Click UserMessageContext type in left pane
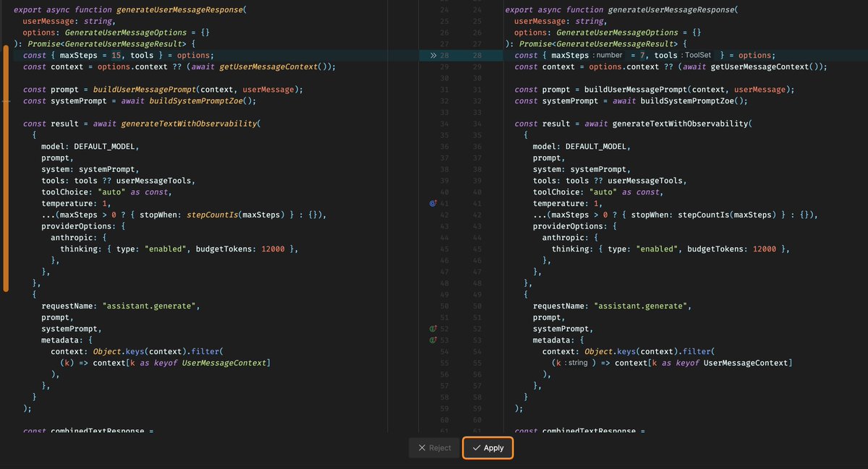The image size is (868, 469). [x=226, y=363]
